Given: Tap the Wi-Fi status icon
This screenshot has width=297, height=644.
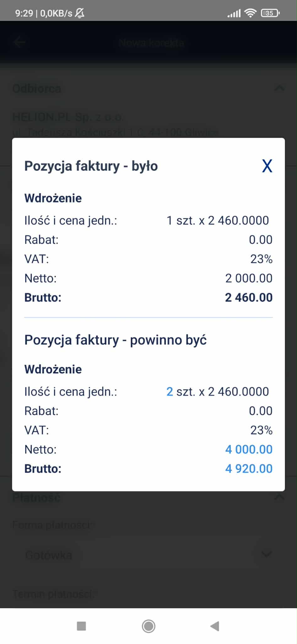Looking at the screenshot, I should coord(250,13).
